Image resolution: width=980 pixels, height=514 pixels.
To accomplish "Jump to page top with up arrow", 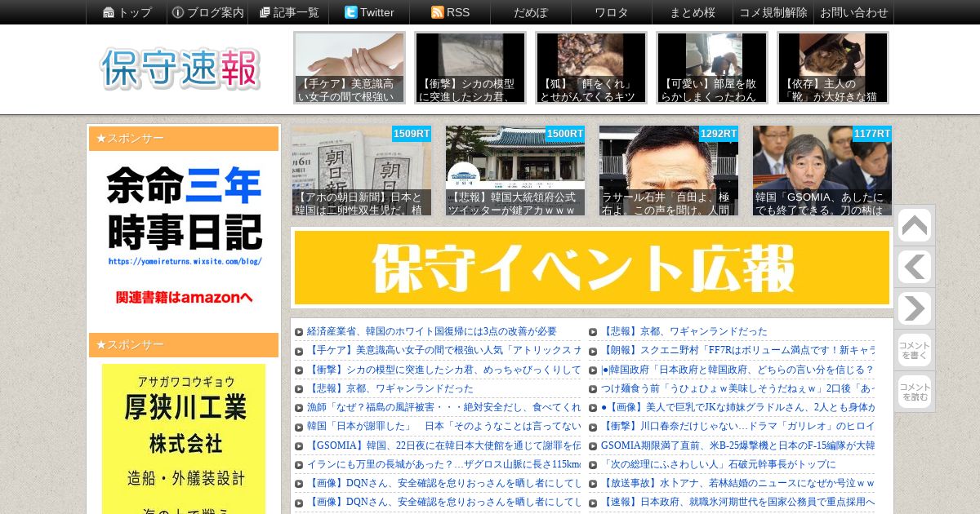I will (915, 226).
